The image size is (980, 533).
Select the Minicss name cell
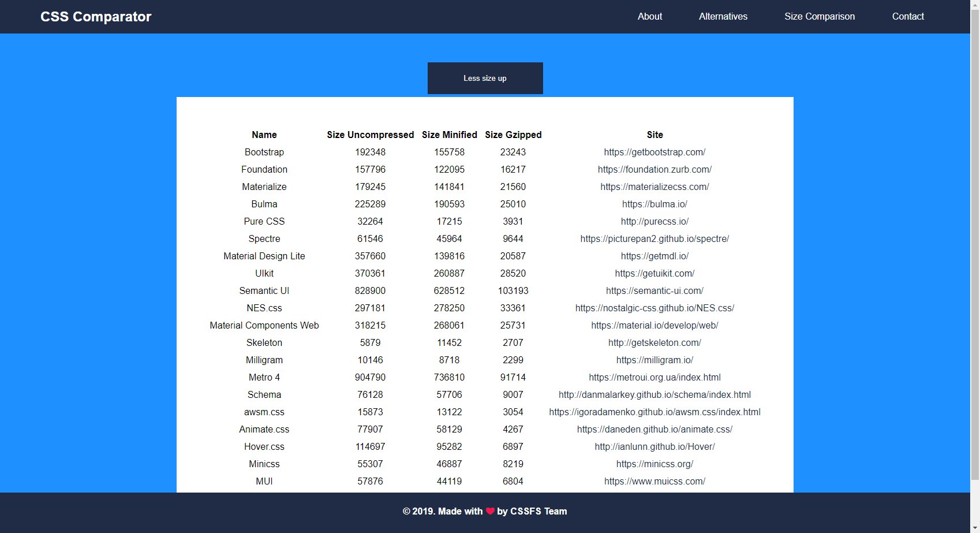(264, 464)
